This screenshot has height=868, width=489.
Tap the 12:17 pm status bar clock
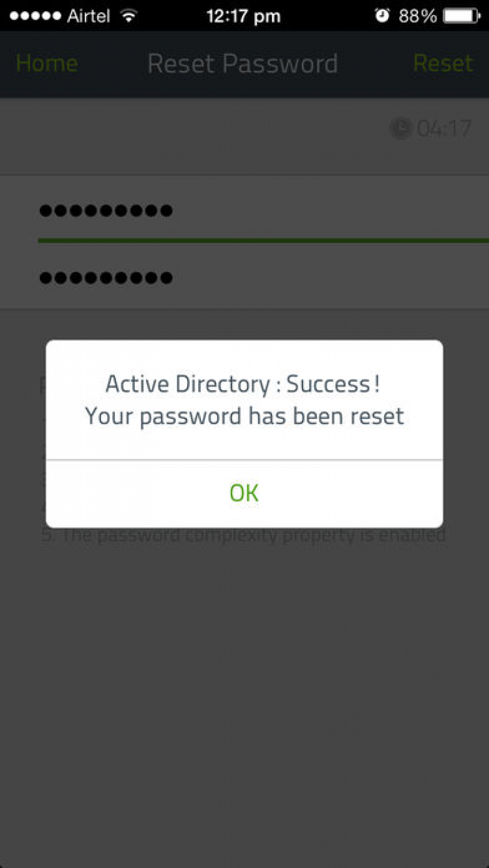pos(244,16)
